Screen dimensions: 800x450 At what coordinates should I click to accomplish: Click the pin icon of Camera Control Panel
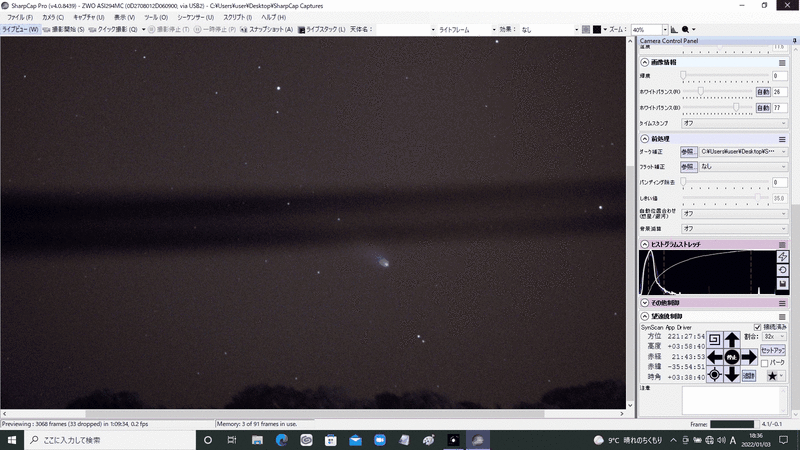point(794,40)
